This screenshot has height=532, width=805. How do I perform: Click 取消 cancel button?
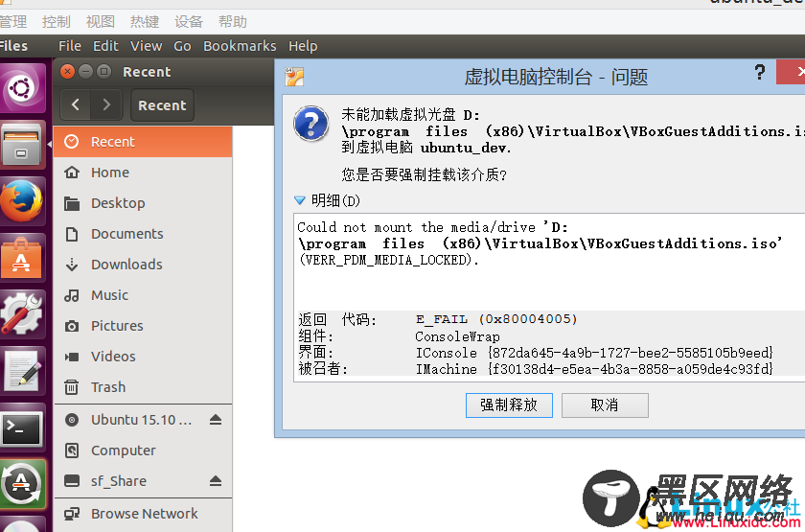click(605, 405)
